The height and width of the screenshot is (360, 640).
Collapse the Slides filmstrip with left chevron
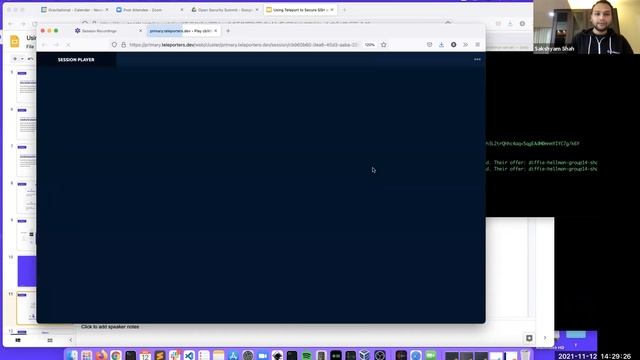point(70,340)
